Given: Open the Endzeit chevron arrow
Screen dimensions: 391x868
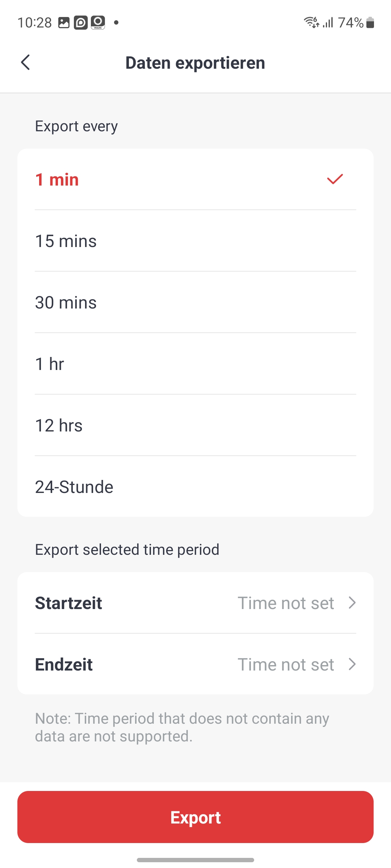Looking at the screenshot, I should point(352,664).
